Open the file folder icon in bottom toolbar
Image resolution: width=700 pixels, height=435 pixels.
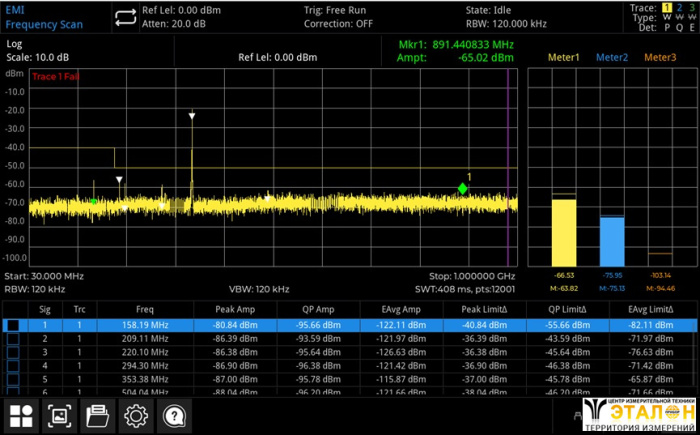[x=97, y=416]
